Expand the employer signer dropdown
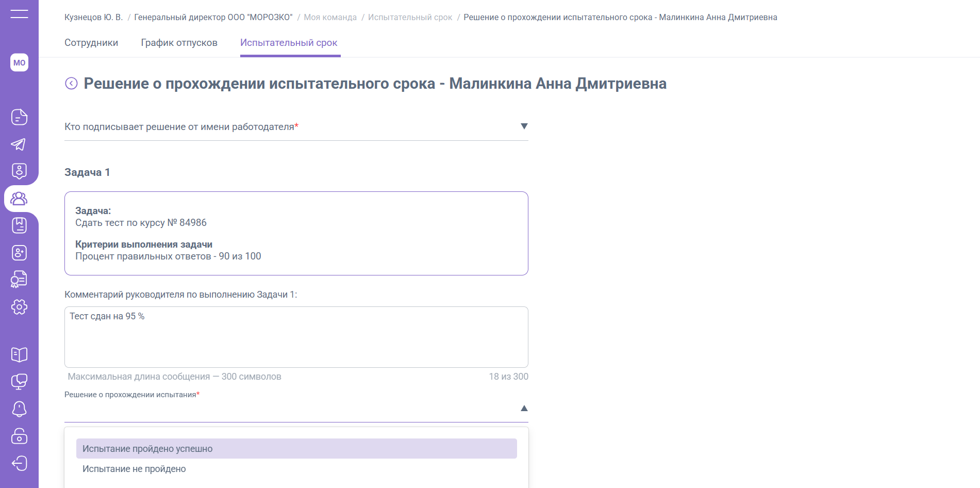The height and width of the screenshot is (488, 980). coord(524,126)
